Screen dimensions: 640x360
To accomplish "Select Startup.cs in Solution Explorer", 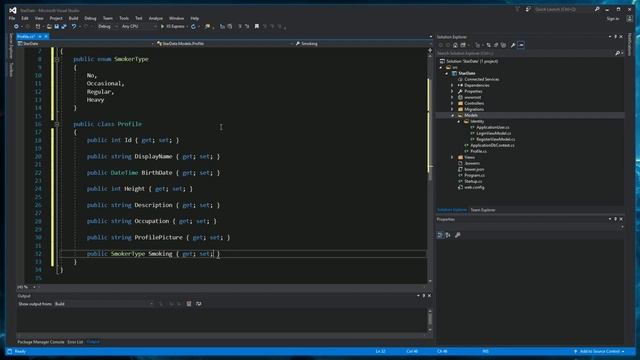I will (473, 181).
